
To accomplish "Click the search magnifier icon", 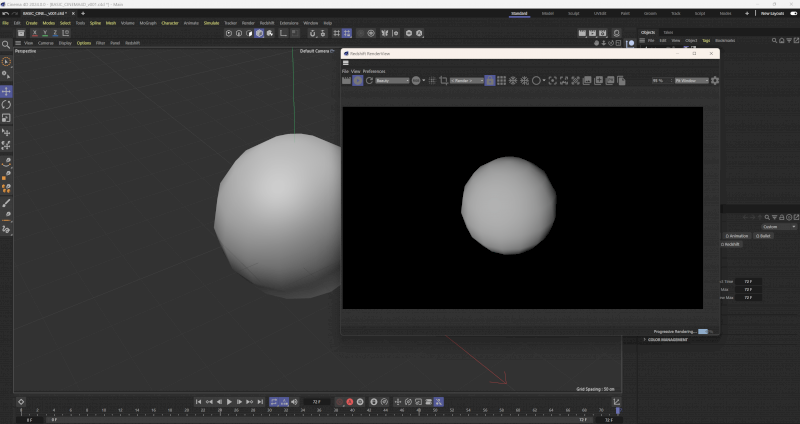I will pyautogui.click(x=6, y=44).
